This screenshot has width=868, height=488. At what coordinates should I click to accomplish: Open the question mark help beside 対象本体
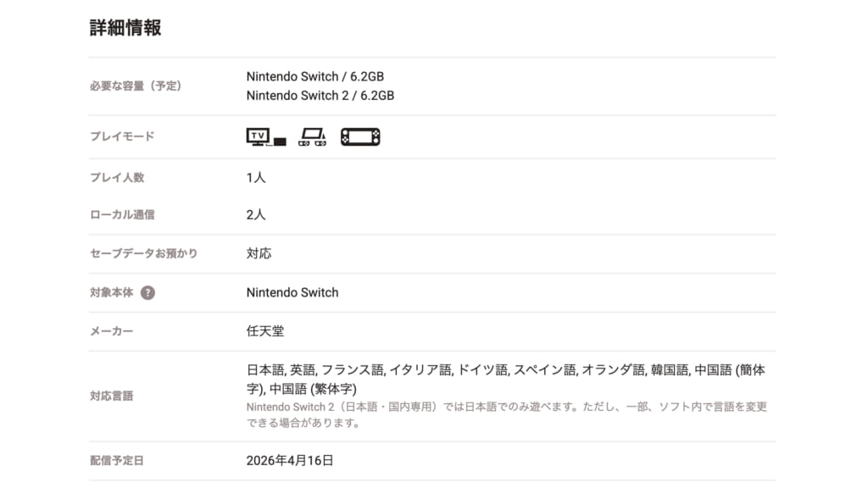point(147,293)
